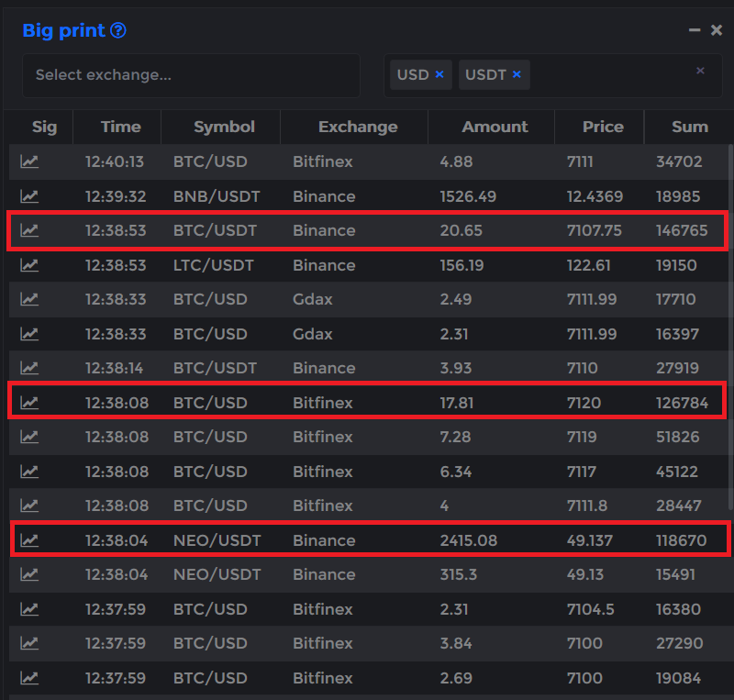Sort table by Time column header
This screenshot has height=700, width=734.
tap(121, 127)
